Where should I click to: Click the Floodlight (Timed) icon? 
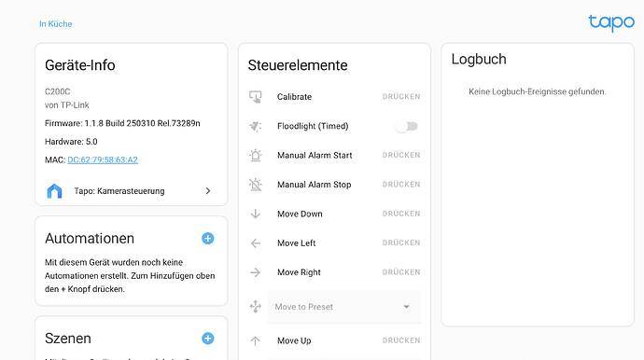coord(255,127)
